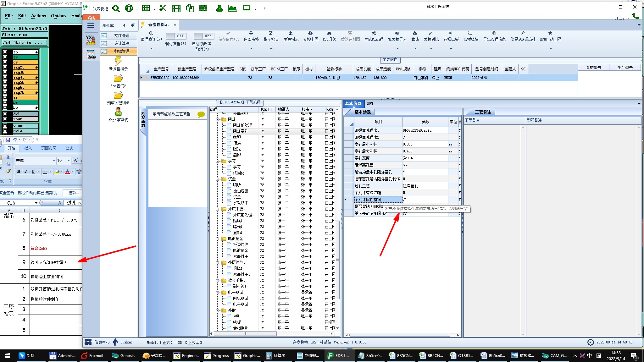This screenshot has height=362, width=644.
Task: Check the drl layer checkbox
Action: [5, 114]
